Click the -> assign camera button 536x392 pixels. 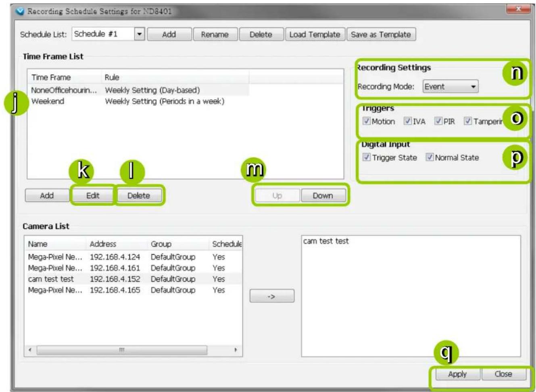pyautogui.click(x=272, y=296)
